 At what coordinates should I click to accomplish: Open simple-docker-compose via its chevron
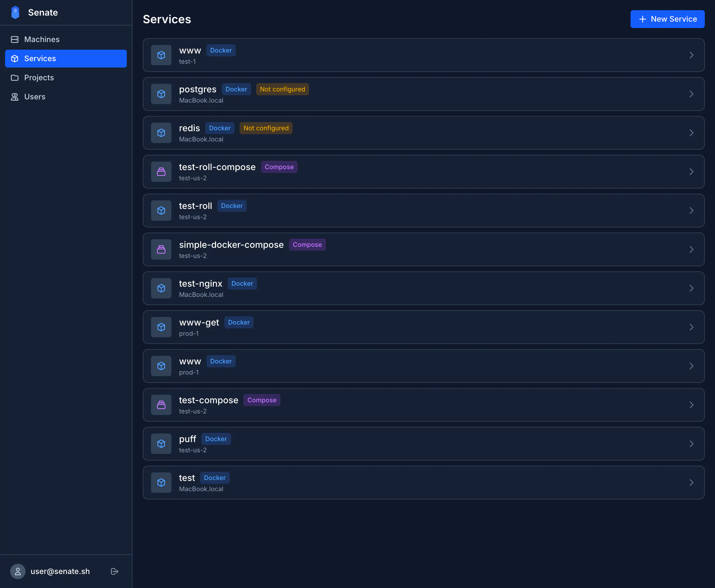click(691, 249)
